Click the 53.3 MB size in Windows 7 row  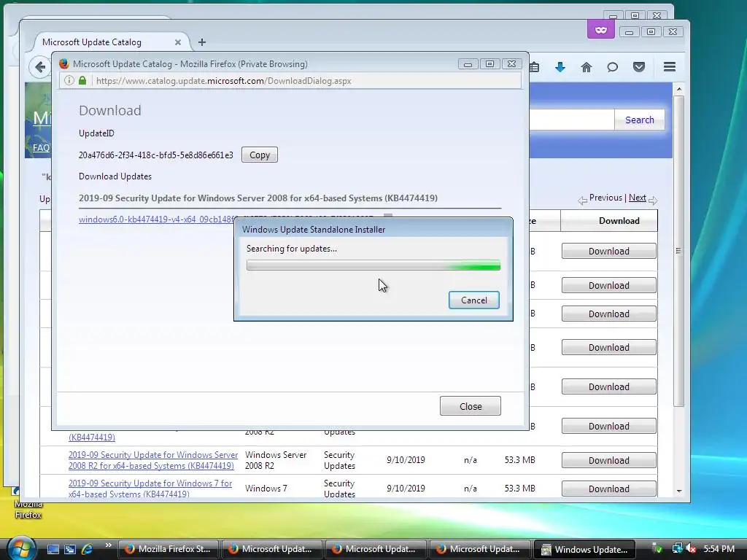point(519,489)
